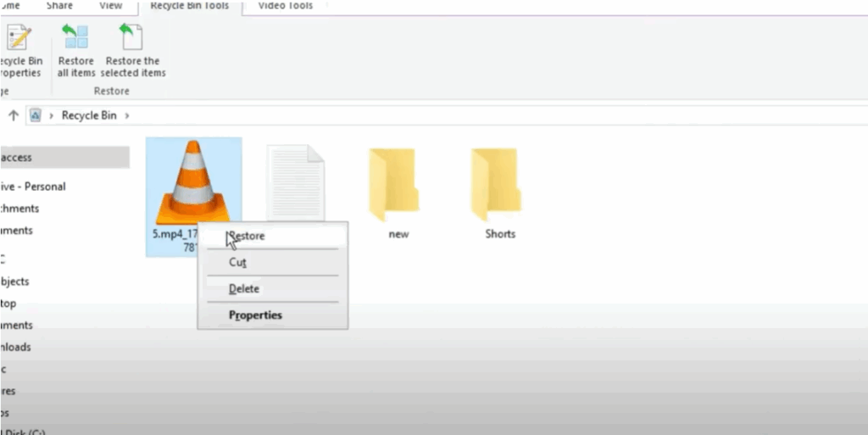Viewport: 868px width, 435px height.
Task: Choose Properties from the context menu
Action: (x=273, y=315)
